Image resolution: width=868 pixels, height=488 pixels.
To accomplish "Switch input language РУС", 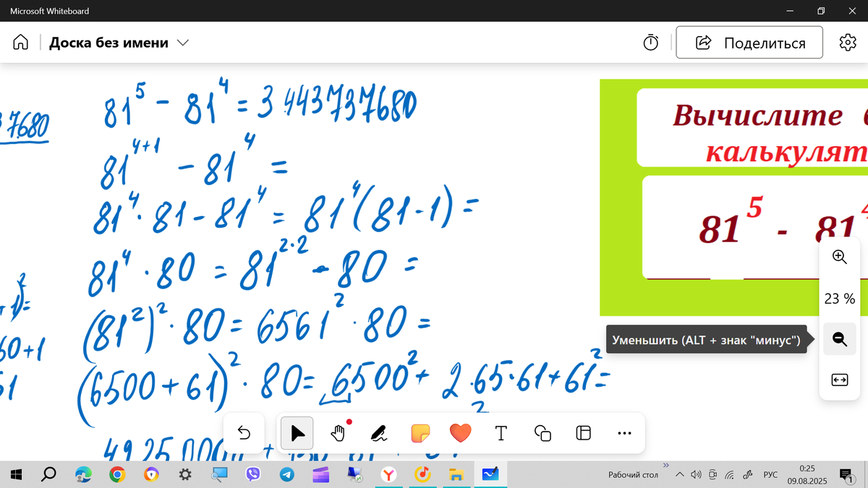I will pyautogui.click(x=771, y=475).
